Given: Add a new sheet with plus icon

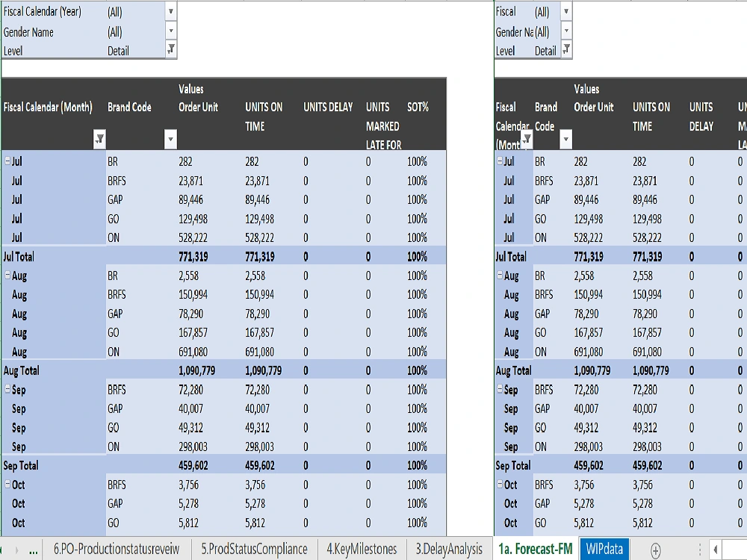Looking at the screenshot, I should click(656, 550).
